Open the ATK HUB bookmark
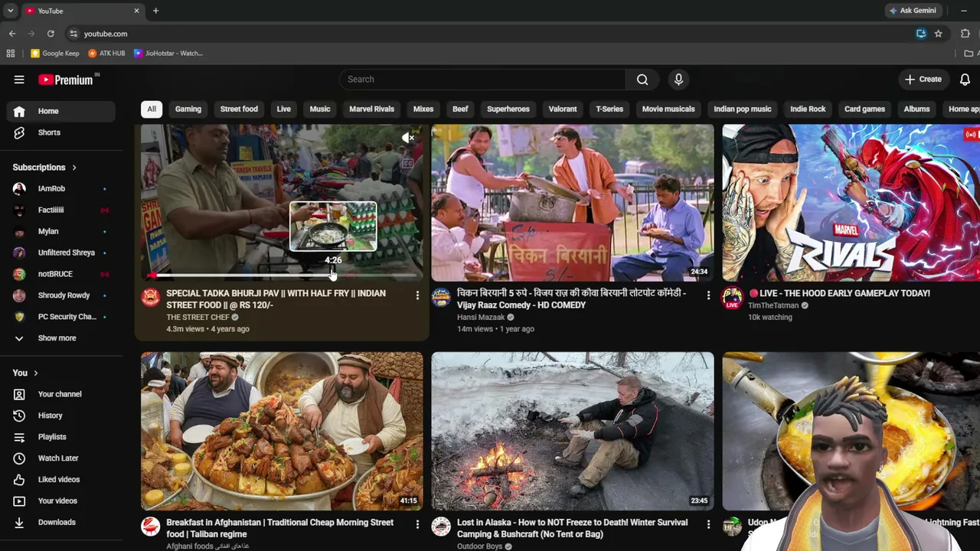The width and height of the screenshot is (980, 551). 106,54
